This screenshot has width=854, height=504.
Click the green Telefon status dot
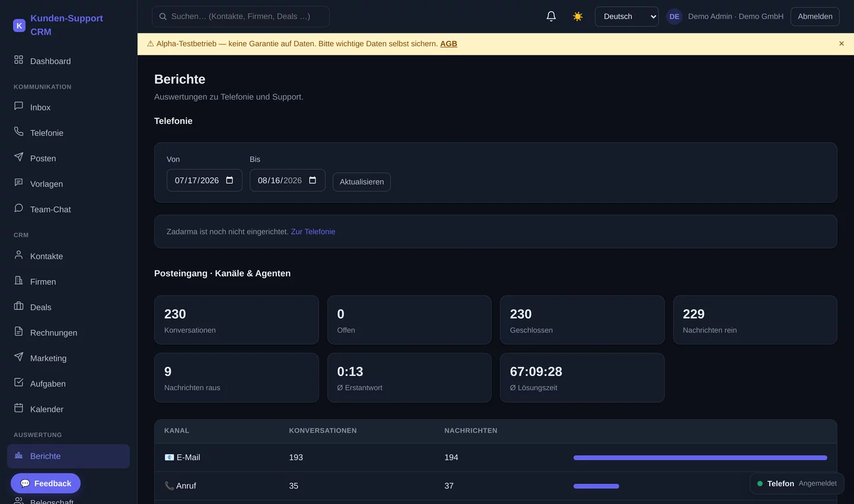(x=760, y=484)
